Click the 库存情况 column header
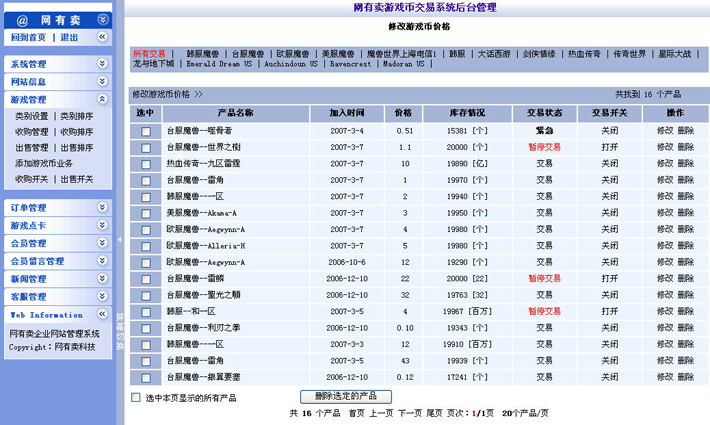The image size is (710, 425). coord(467,113)
